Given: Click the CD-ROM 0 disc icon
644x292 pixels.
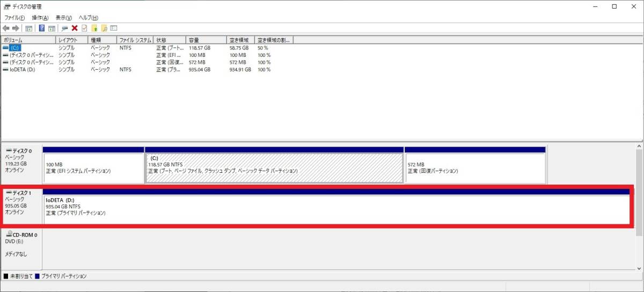Looking at the screenshot, I should pyautogui.click(x=9, y=235).
